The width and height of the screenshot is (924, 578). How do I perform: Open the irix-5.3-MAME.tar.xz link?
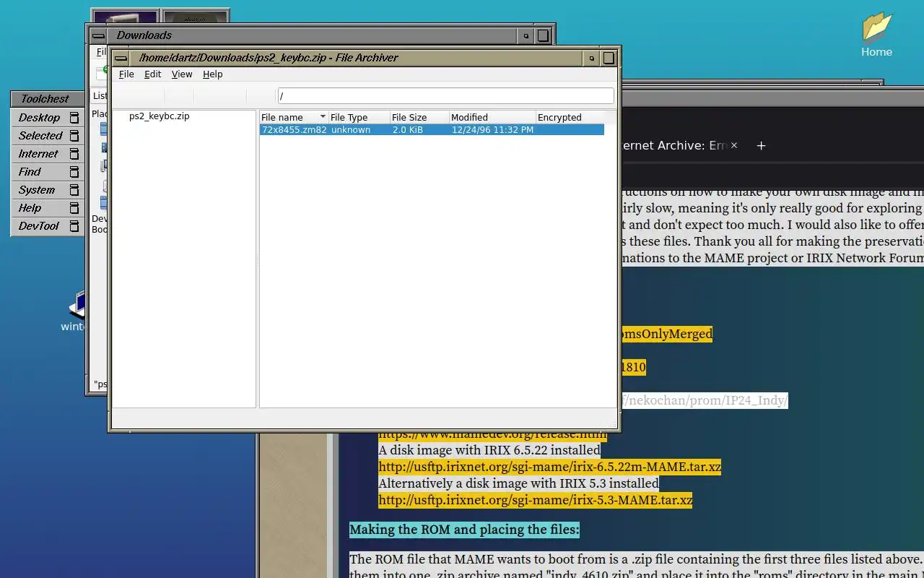[x=535, y=500]
